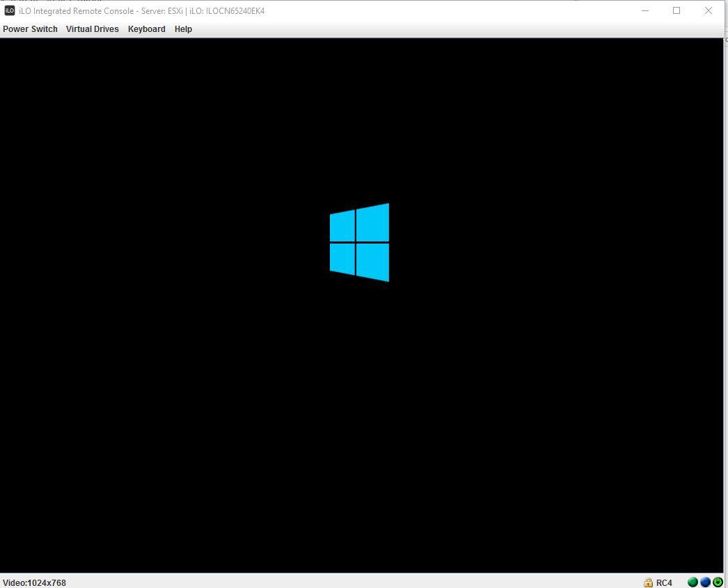Click the Video:1024x768 resolution text

pos(34,583)
